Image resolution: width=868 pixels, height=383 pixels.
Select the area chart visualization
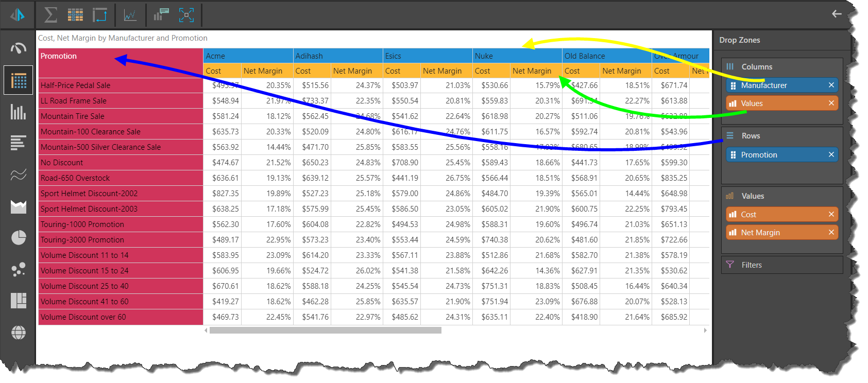tap(19, 206)
